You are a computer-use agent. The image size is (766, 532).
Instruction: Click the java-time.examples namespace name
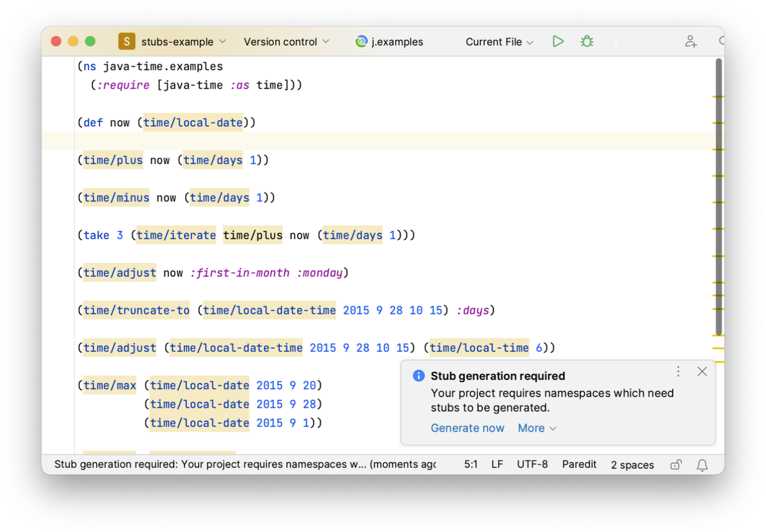tap(163, 66)
